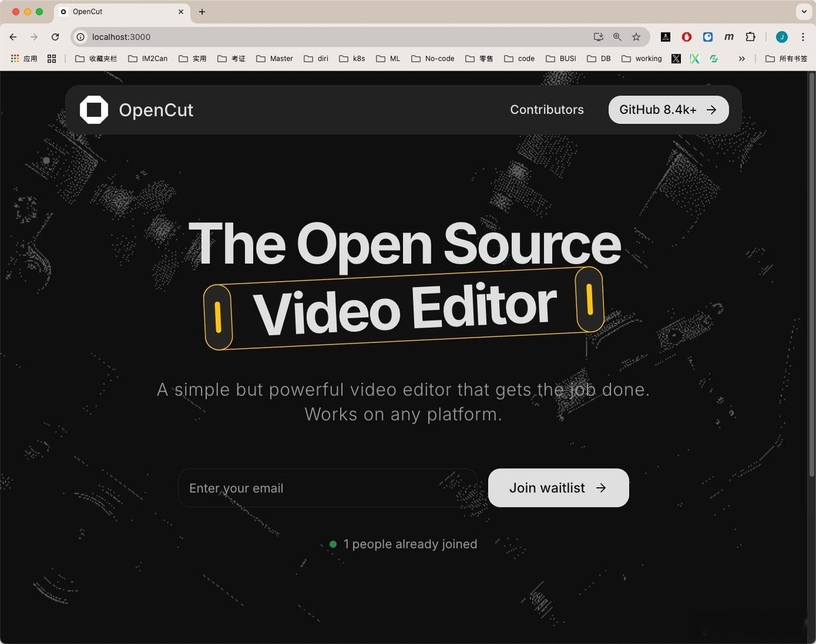
Task: Click the OpenCut brand name text
Action: tap(156, 110)
